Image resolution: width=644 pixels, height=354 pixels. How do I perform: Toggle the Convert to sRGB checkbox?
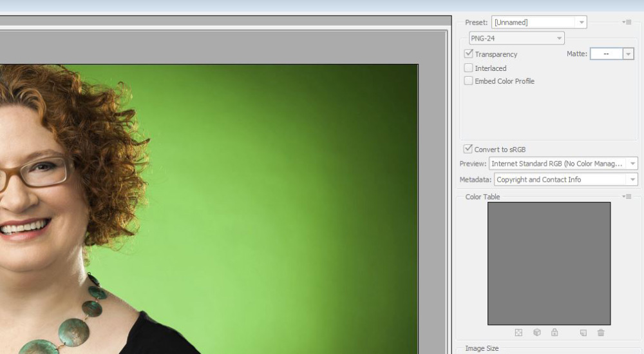coord(468,149)
